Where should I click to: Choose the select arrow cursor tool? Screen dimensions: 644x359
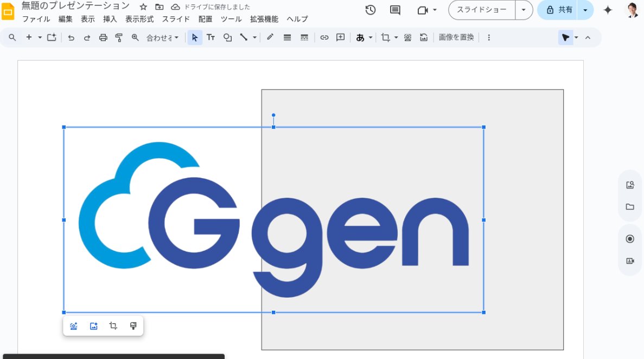195,37
